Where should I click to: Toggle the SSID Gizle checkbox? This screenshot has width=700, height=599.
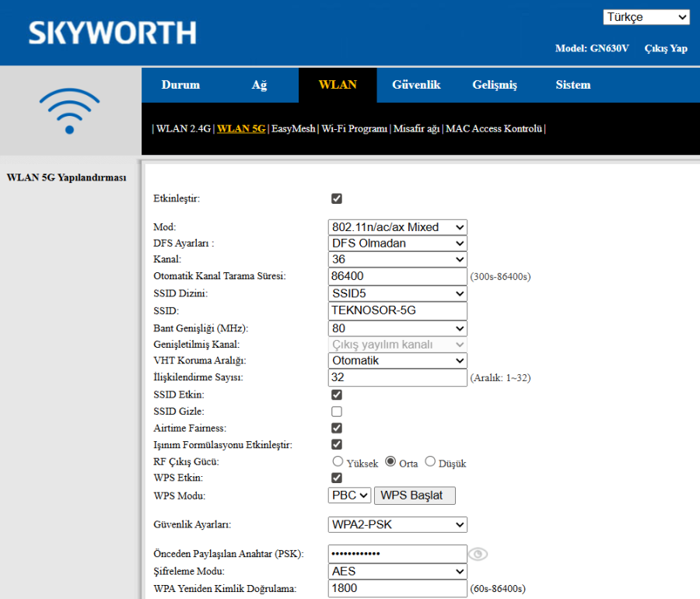pyautogui.click(x=336, y=412)
